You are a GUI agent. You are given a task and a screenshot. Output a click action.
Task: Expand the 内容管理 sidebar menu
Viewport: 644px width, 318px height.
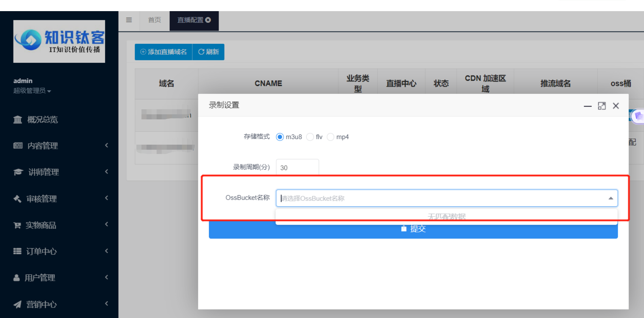coord(59,146)
